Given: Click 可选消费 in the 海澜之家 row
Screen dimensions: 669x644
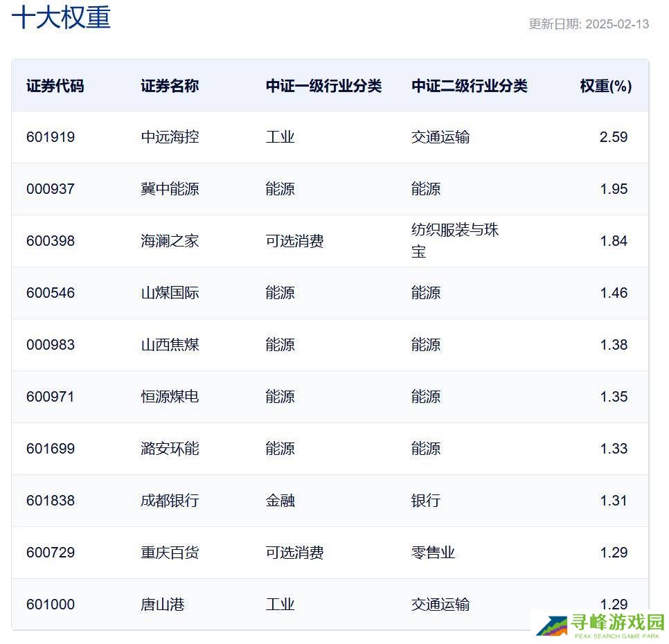Looking at the screenshot, I should (x=294, y=241).
